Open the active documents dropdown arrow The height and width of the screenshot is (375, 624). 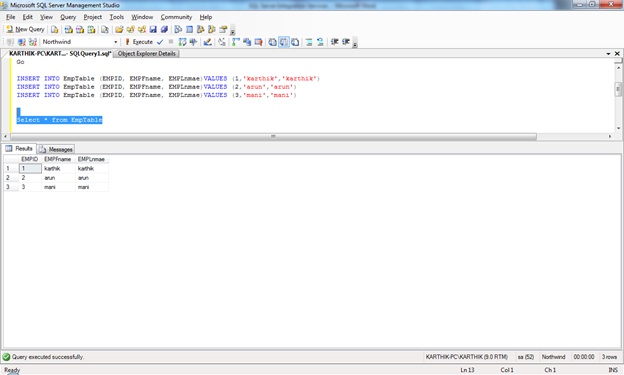(x=608, y=53)
